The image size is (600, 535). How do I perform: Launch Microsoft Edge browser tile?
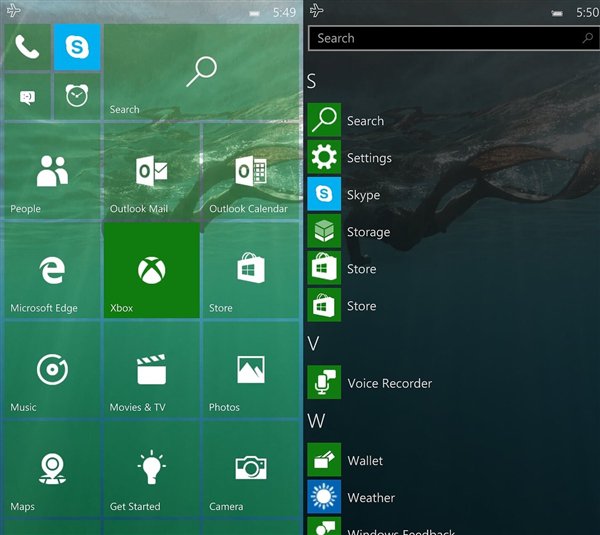coord(52,270)
